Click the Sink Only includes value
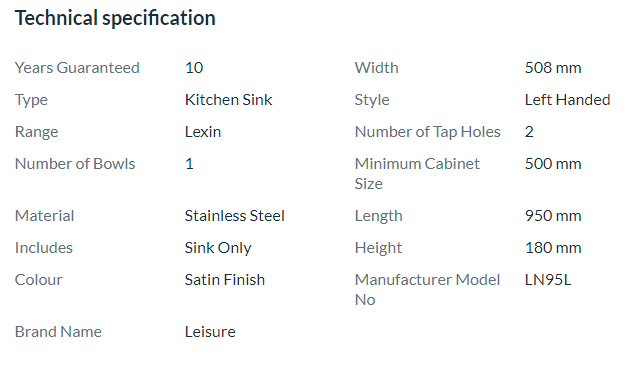Screen dimensions: 631x365 click(218, 248)
